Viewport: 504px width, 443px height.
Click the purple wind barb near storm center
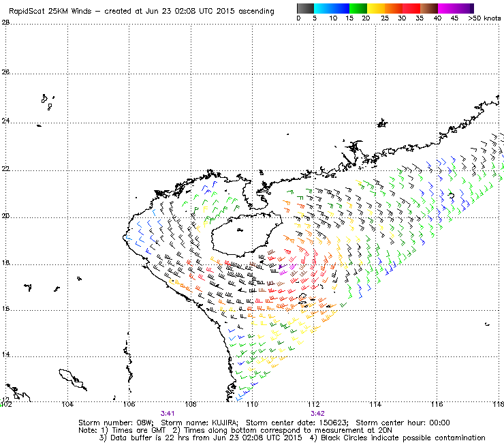(x=282, y=266)
